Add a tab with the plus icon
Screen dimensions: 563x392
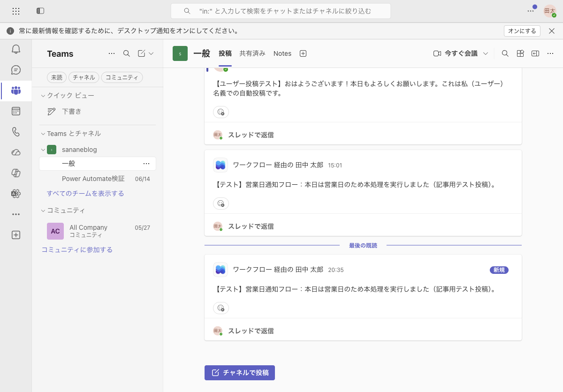point(303,53)
